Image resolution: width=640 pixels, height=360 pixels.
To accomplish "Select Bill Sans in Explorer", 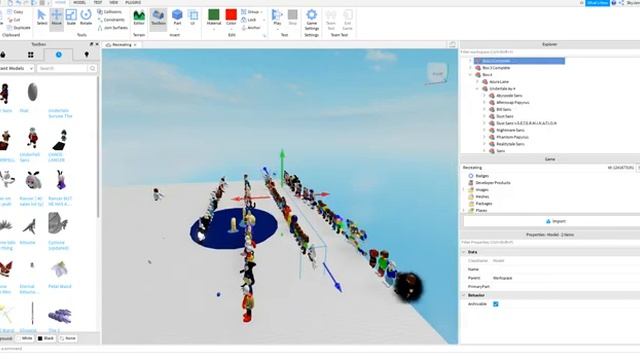I will coord(503,109).
